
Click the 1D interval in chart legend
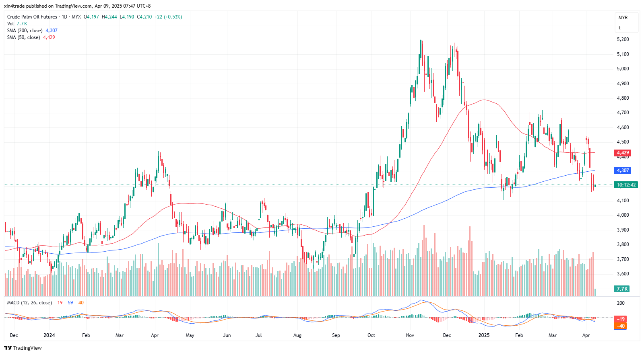point(64,17)
